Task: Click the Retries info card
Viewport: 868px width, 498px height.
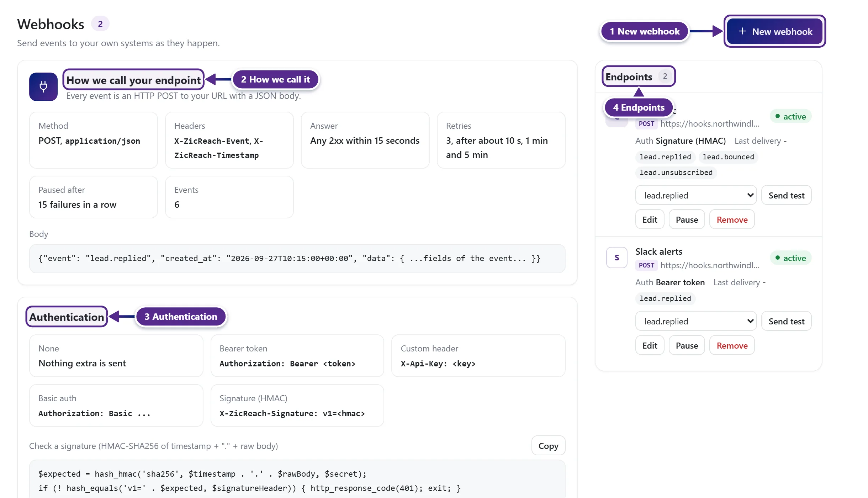Action: (501, 140)
